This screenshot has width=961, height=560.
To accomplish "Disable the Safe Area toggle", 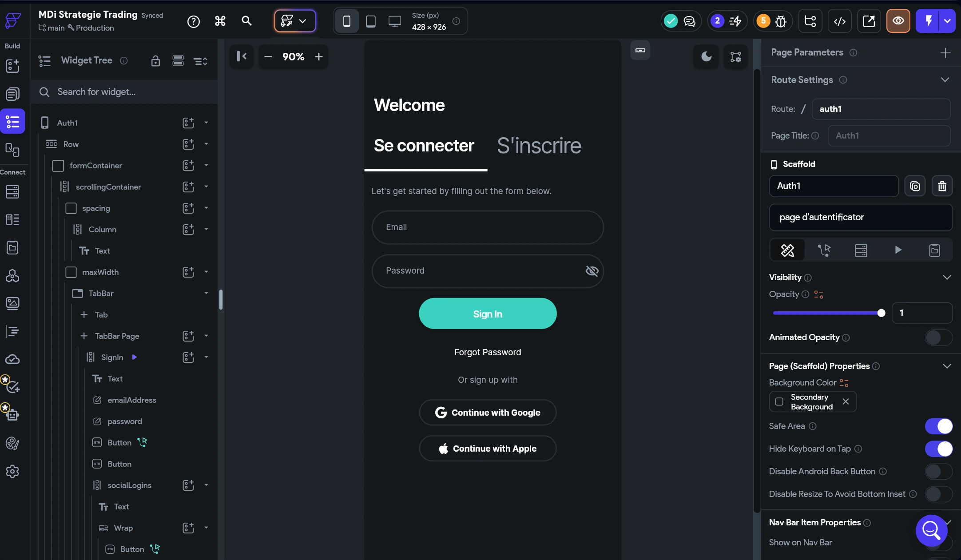I will pos(938,426).
